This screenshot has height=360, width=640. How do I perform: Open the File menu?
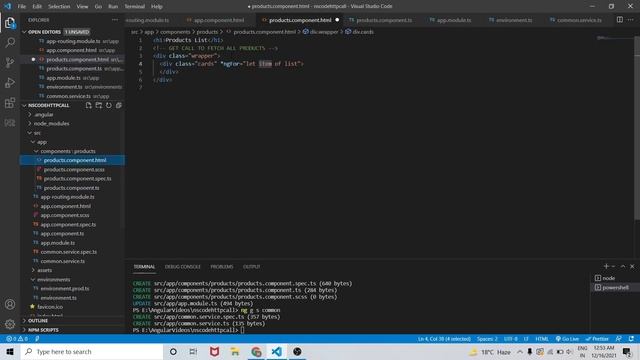click(x=22, y=7)
